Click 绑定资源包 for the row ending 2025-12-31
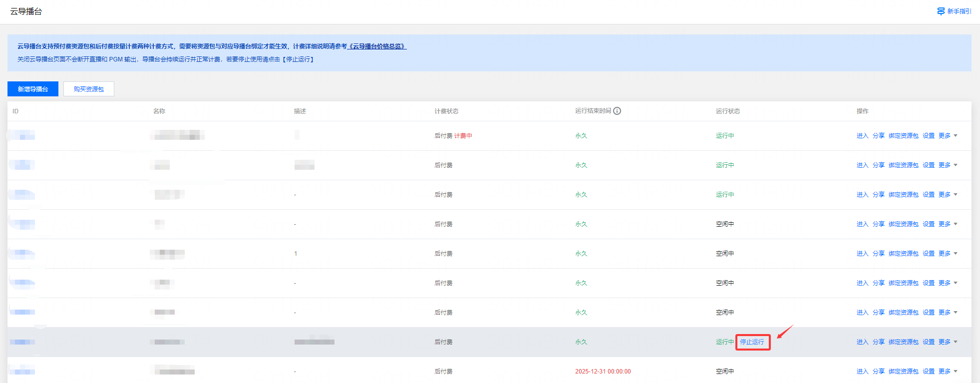The height and width of the screenshot is (383, 980). click(903, 372)
